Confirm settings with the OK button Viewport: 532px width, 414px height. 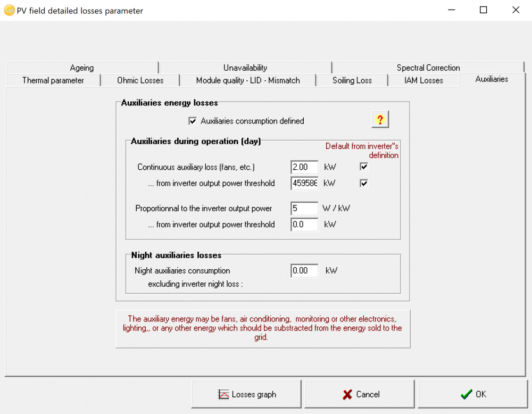pyautogui.click(x=473, y=394)
